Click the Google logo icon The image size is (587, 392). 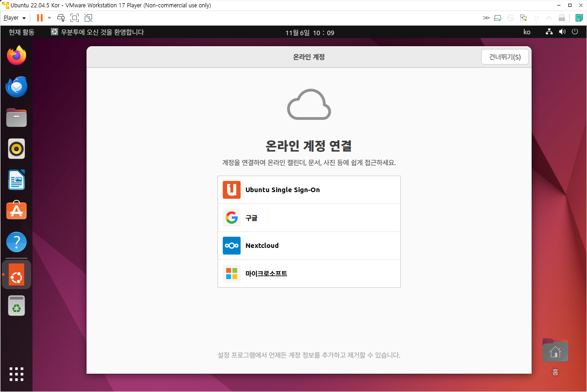pos(232,218)
